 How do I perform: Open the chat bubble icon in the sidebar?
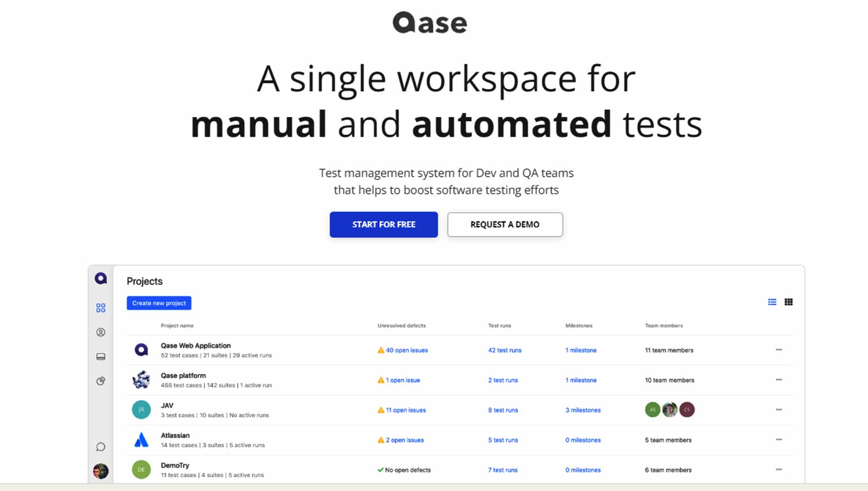point(101,447)
